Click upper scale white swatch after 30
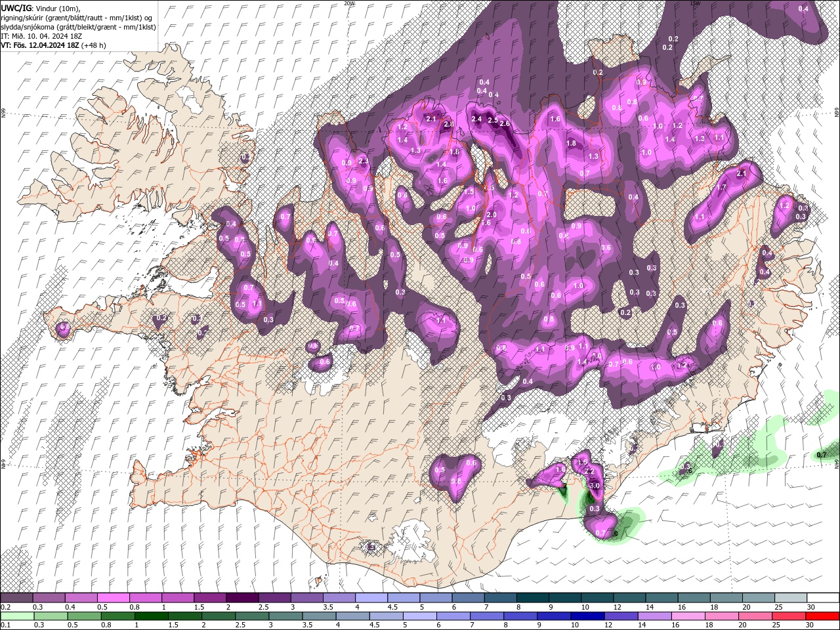This screenshot has width=840, height=630. click(824, 598)
